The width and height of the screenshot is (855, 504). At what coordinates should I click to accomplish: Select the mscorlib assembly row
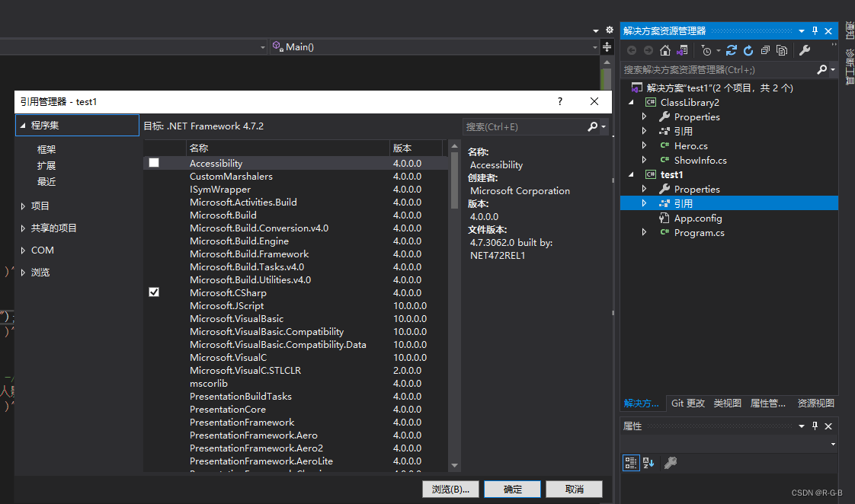coord(296,384)
